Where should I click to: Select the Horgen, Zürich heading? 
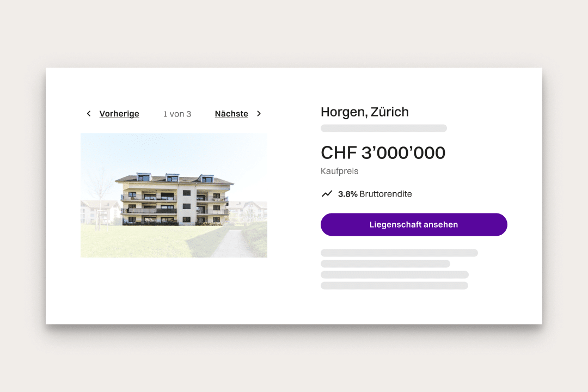coord(364,112)
